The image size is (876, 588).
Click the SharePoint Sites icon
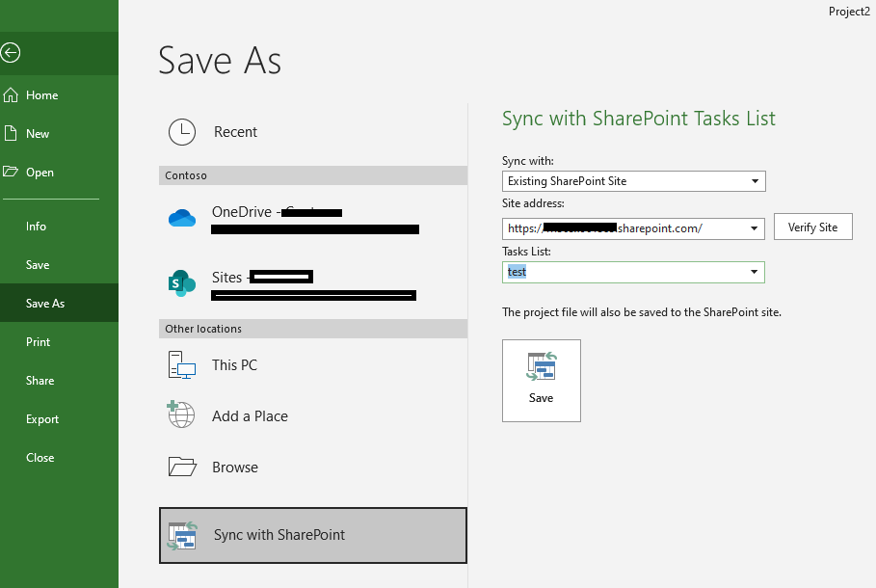click(181, 282)
